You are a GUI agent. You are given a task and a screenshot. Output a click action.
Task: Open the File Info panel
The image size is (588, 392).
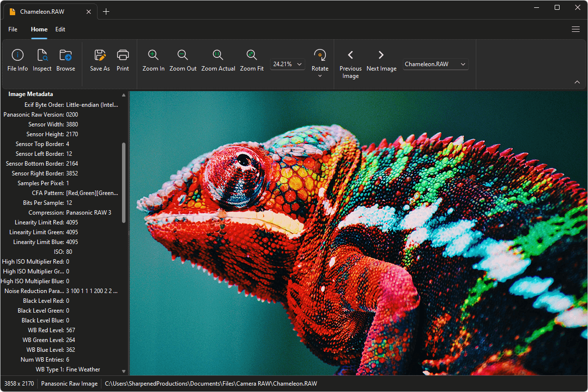point(17,60)
